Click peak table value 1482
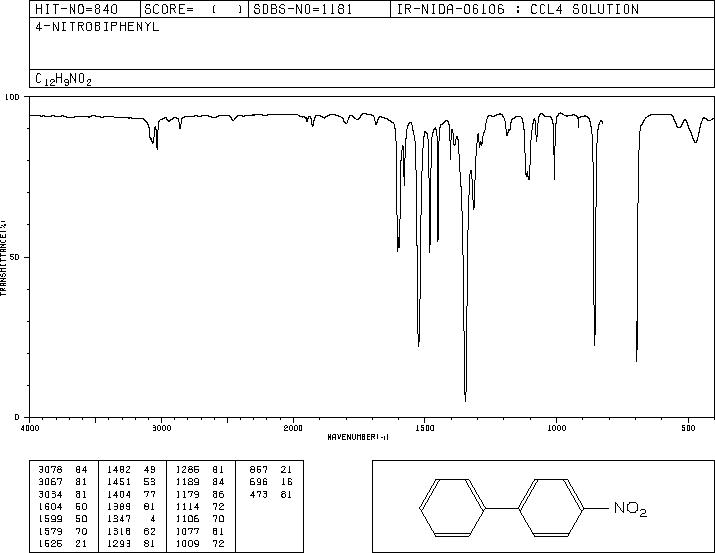 119,470
